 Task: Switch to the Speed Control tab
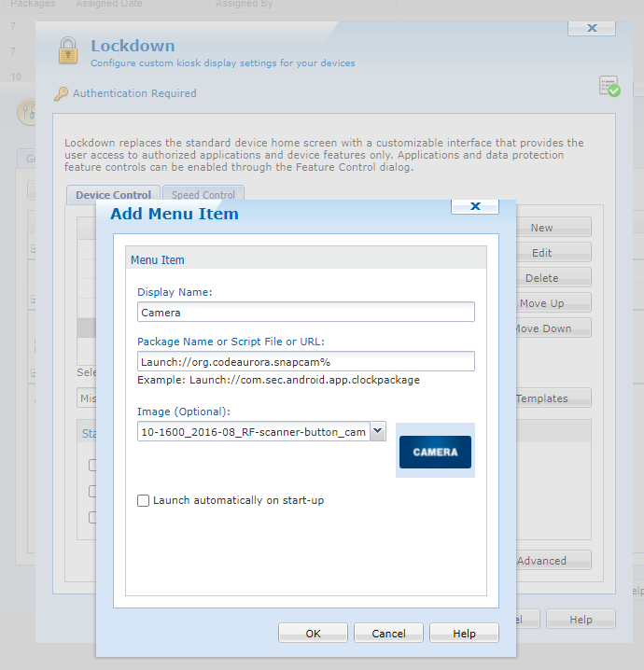click(x=203, y=195)
